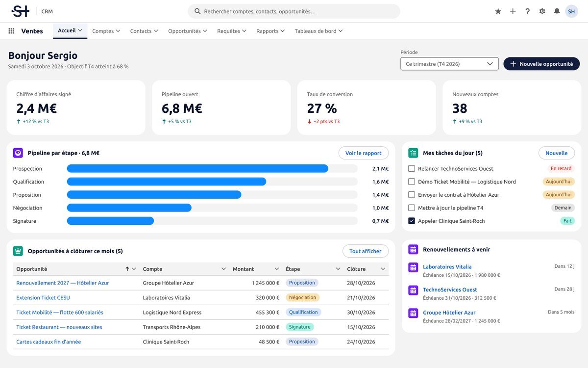Open the Période dropdown Ce trimestre
The width and height of the screenshot is (588, 368).
click(x=449, y=64)
